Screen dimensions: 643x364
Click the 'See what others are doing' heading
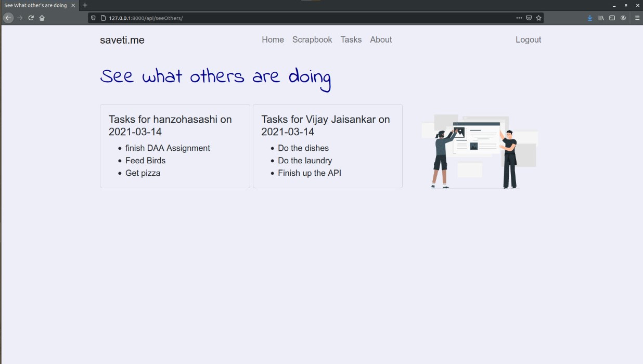coord(216,79)
